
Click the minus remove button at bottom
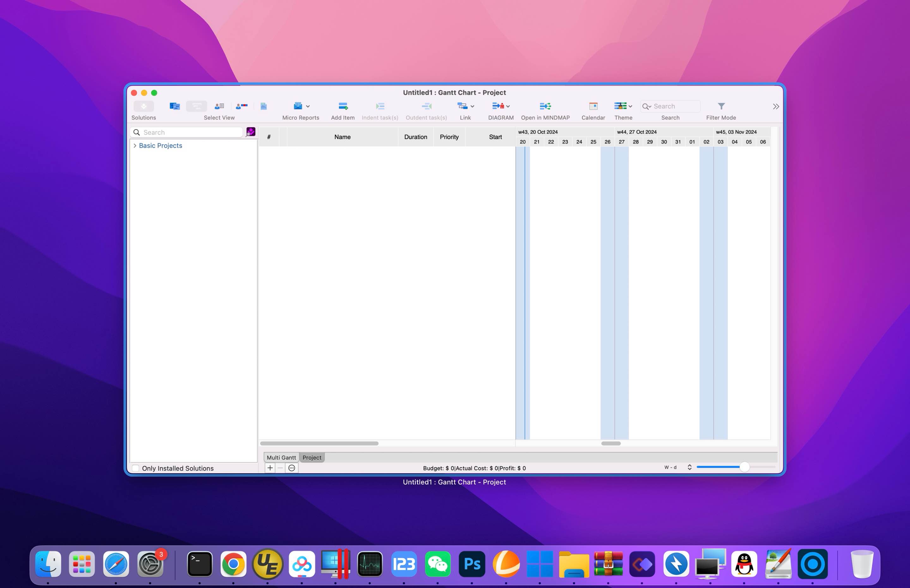pos(280,468)
